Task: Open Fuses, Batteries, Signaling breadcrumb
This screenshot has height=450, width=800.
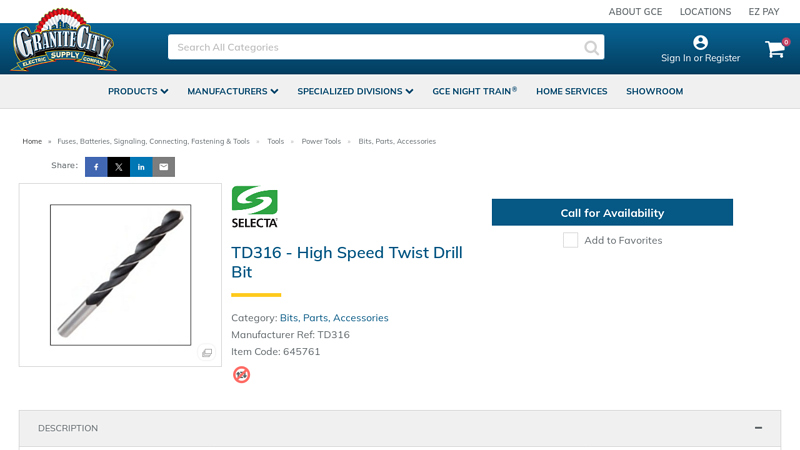Action: [x=154, y=141]
